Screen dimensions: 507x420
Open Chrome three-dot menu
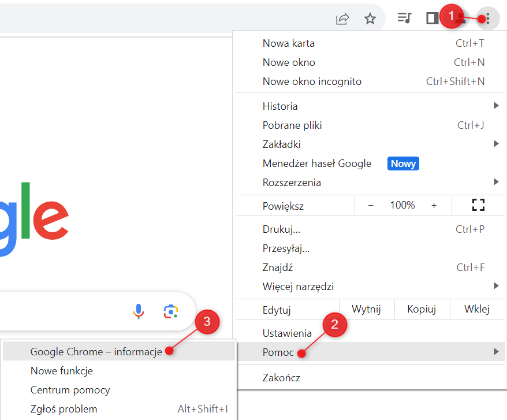(x=488, y=19)
